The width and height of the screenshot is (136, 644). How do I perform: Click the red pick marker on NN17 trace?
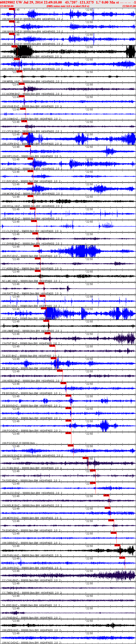11,9
